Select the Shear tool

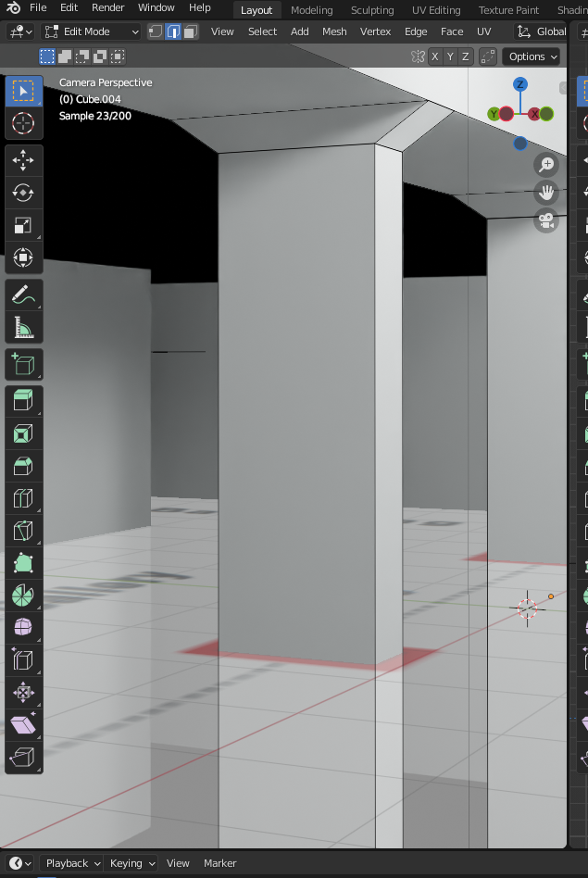click(x=23, y=725)
